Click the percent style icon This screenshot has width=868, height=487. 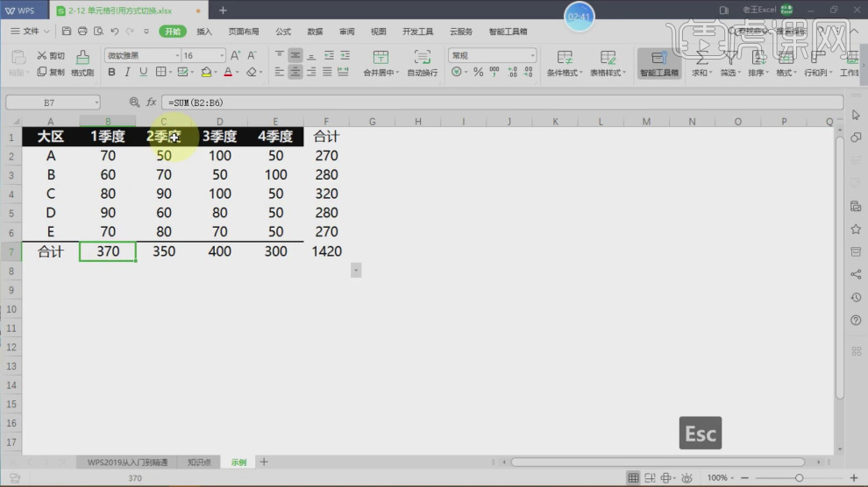coord(479,73)
